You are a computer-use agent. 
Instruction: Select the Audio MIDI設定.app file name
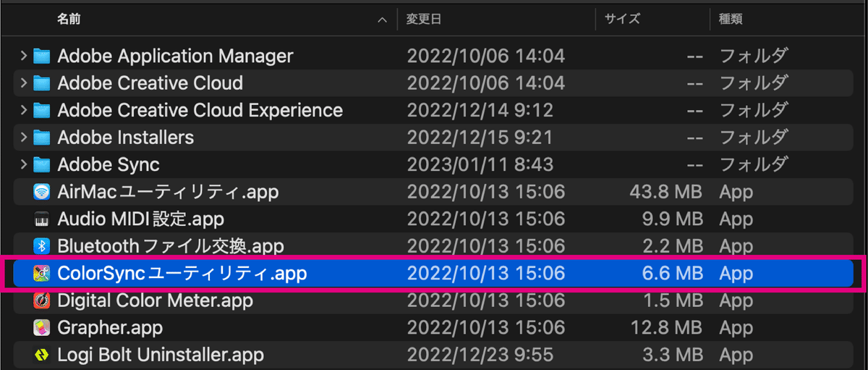click(x=140, y=219)
